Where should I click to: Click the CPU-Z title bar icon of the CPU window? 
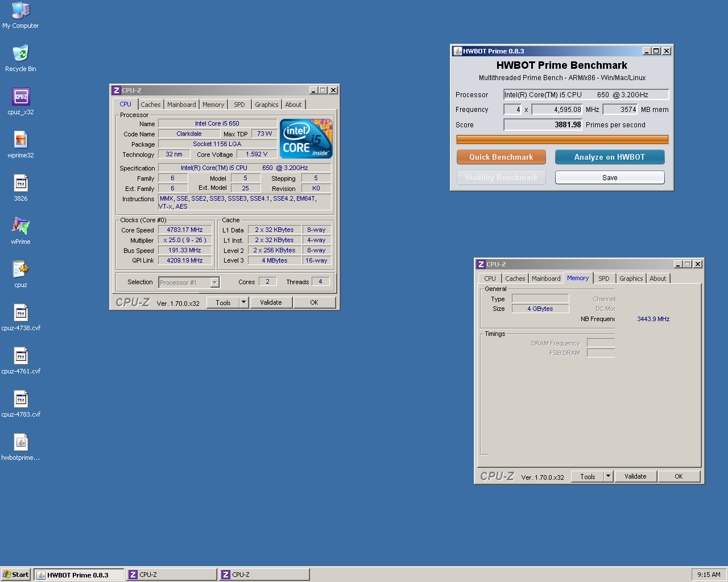[117, 90]
